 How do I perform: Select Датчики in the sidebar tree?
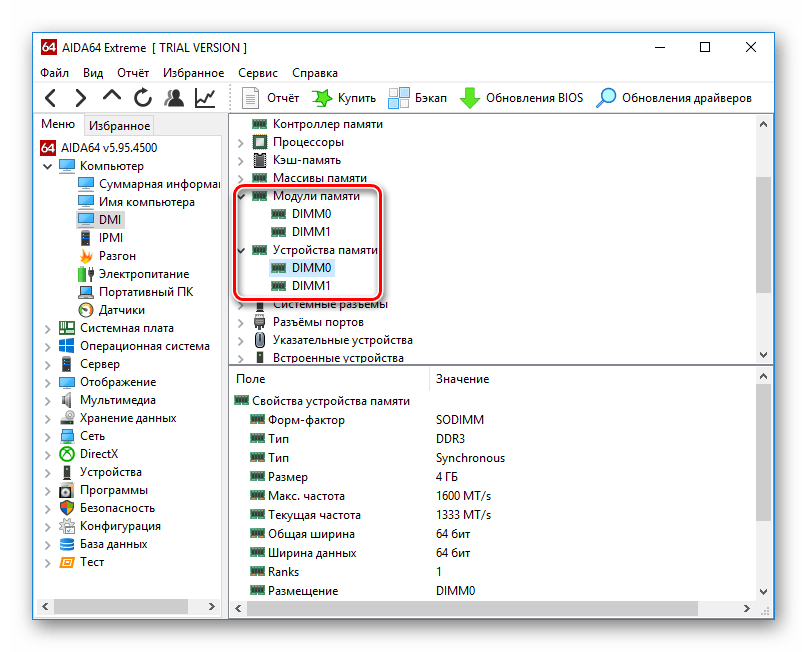tap(121, 310)
